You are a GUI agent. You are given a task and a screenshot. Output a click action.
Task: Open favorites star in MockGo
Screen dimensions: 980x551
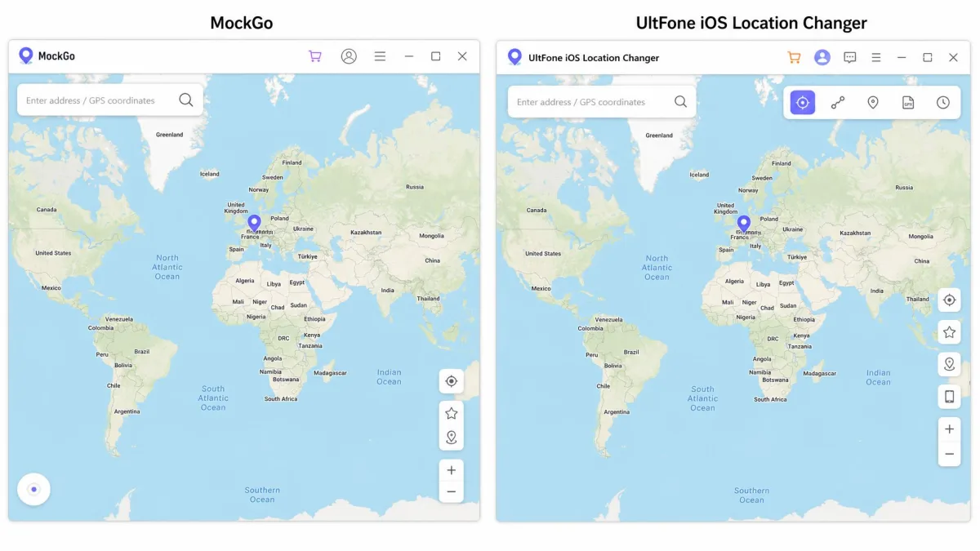pos(451,413)
